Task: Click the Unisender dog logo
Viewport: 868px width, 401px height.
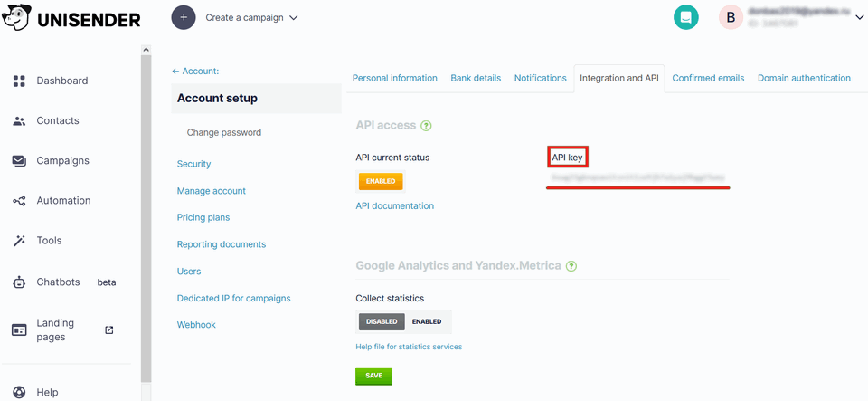Action: pyautogui.click(x=17, y=18)
